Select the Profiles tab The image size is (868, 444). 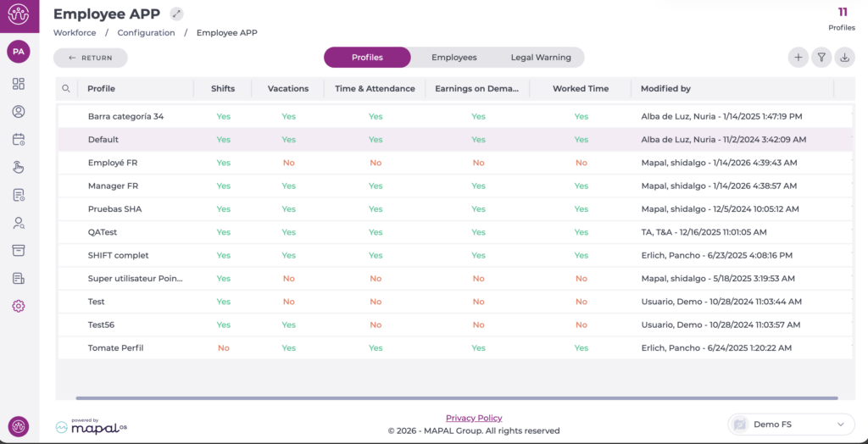(x=367, y=58)
